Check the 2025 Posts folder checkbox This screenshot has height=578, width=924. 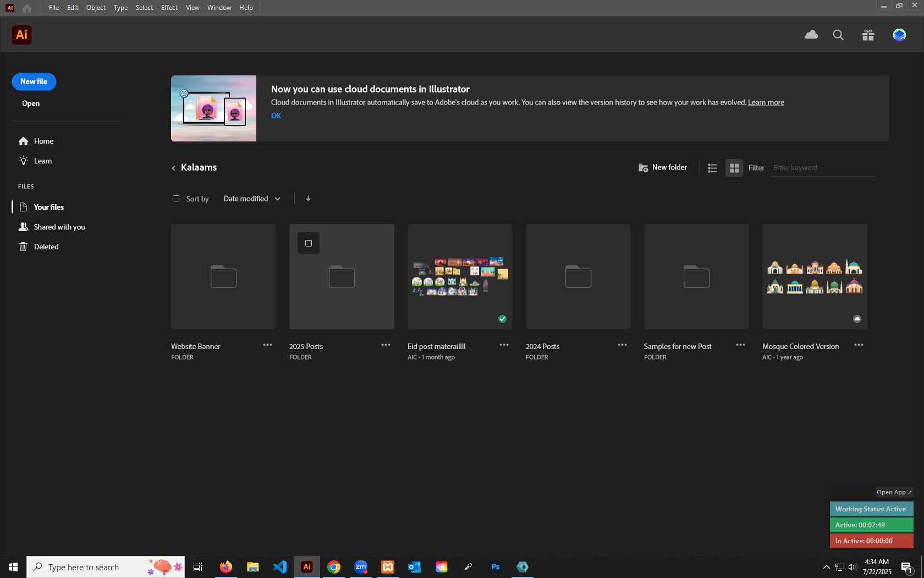click(x=309, y=243)
